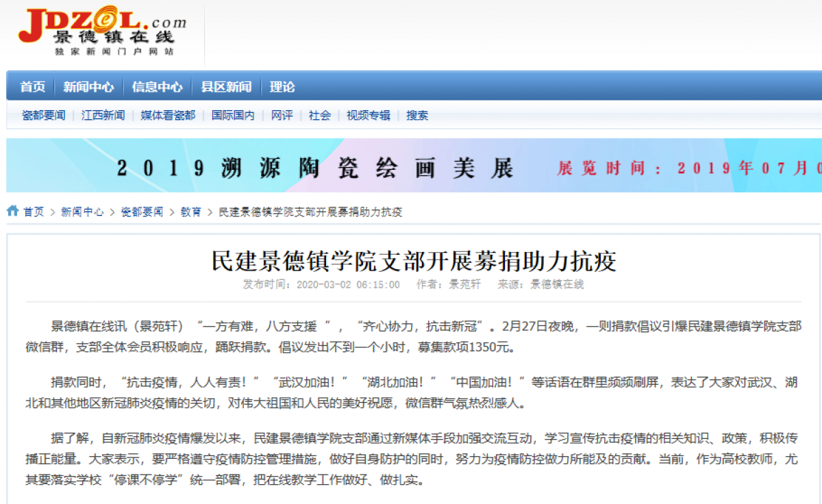
Task: Go to the 社会 sub-navigation link
Action: click(319, 116)
